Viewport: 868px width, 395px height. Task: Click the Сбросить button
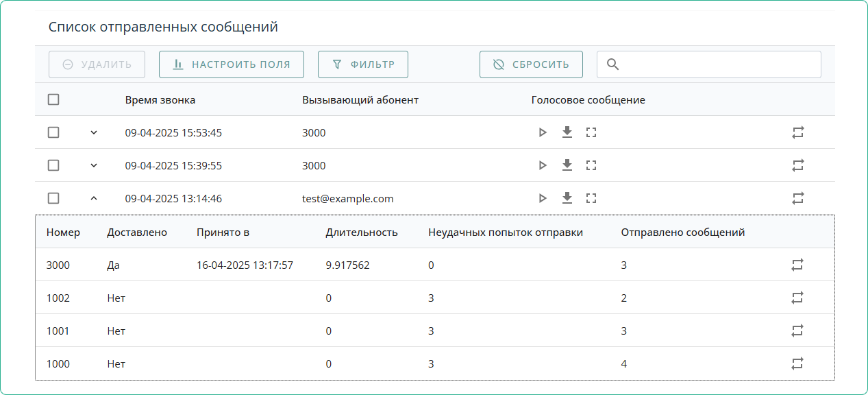point(531,64)
